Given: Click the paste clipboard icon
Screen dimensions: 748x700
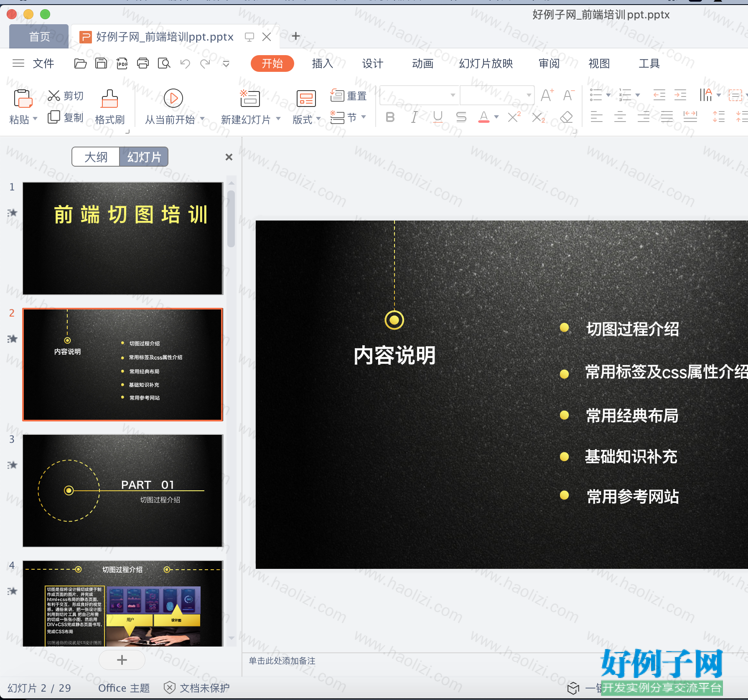Looking at the screenshot, I should pos(23,99).
